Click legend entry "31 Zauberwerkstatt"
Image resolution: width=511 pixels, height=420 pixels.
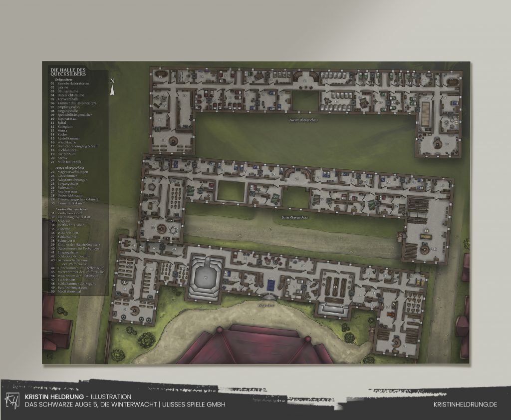[66, 213]
